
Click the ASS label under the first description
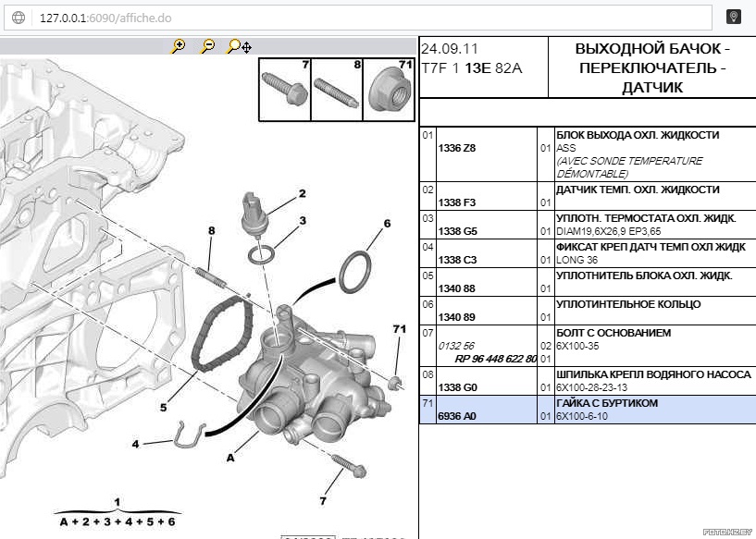(x=566, y=148)
